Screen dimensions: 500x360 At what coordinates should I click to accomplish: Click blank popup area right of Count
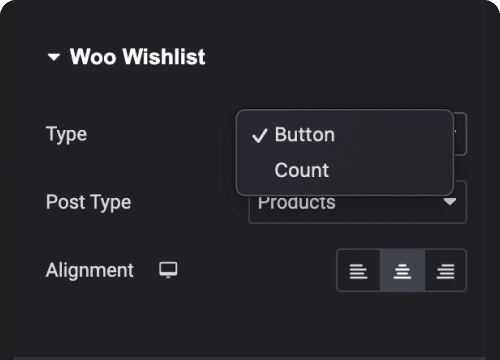(x=390, y=170)
